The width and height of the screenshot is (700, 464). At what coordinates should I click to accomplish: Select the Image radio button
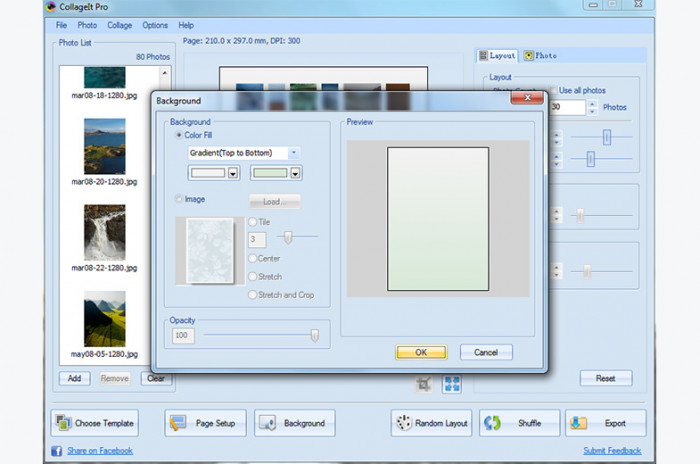coord(179,199)
